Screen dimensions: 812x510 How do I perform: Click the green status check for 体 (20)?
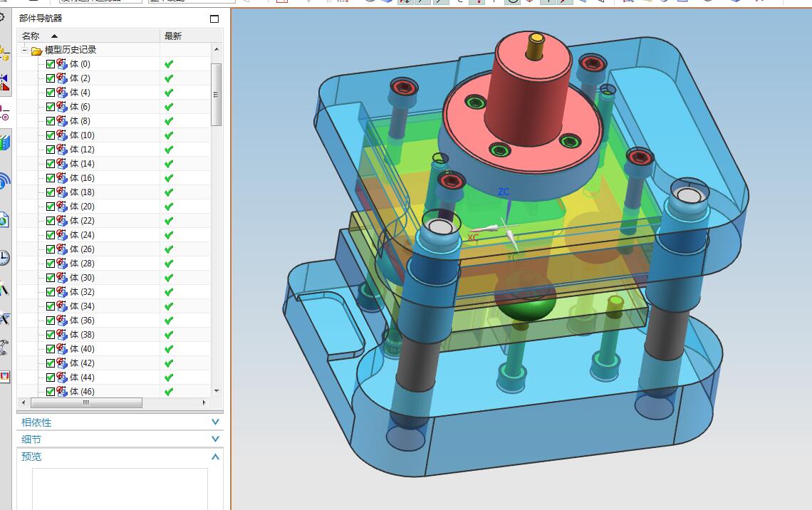click(x=169, y=207)
